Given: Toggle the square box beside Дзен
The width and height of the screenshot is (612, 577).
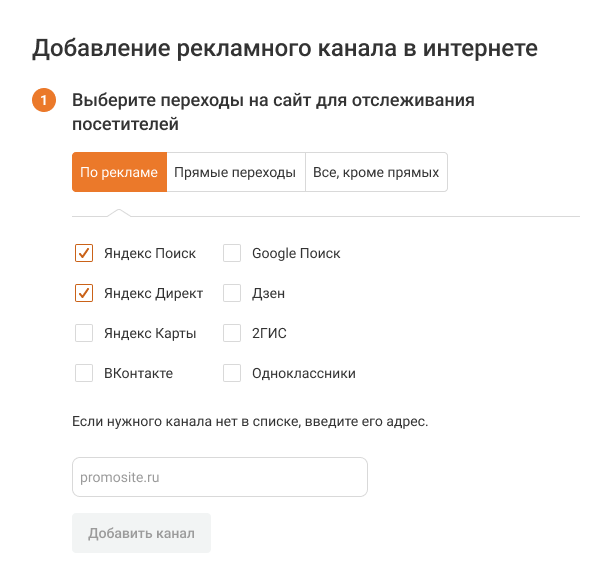Looking at the screenshot, I should tap(232, 293).
